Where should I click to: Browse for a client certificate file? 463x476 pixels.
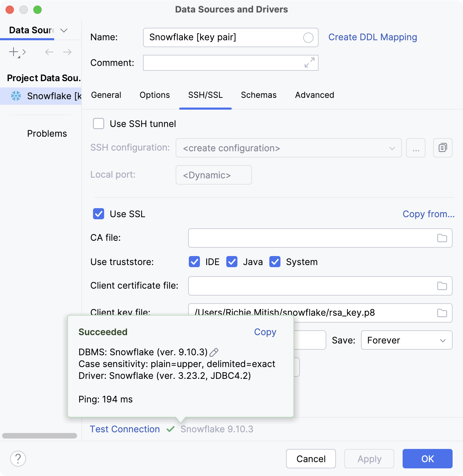click(442, 286)
